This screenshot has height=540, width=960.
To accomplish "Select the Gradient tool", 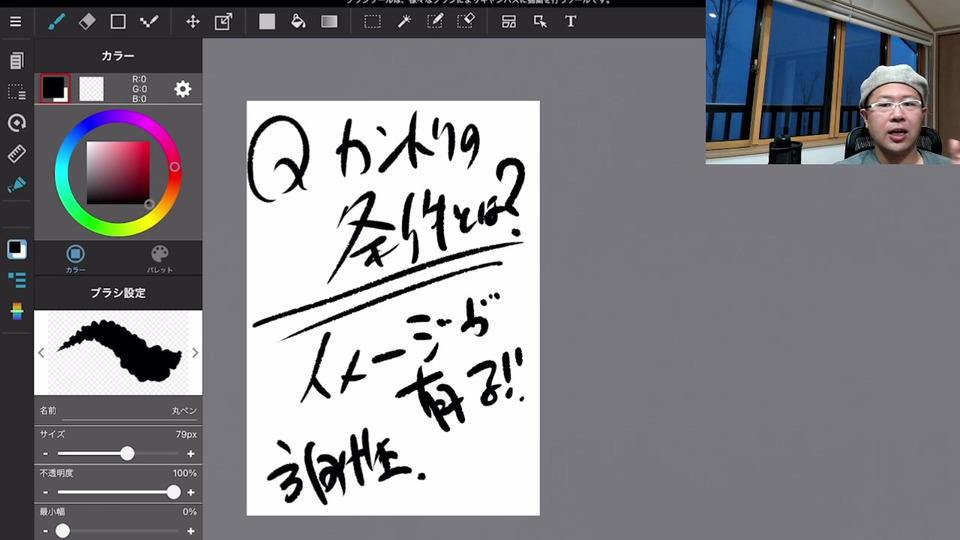I will (329, 21).
